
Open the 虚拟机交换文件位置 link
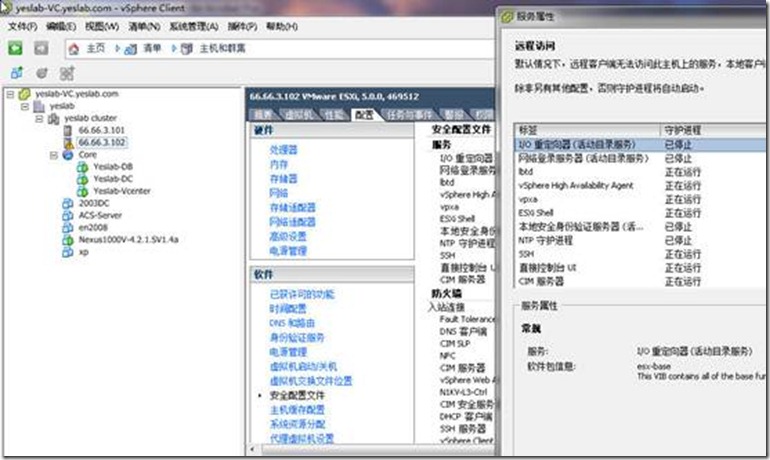tap(311, 381)
